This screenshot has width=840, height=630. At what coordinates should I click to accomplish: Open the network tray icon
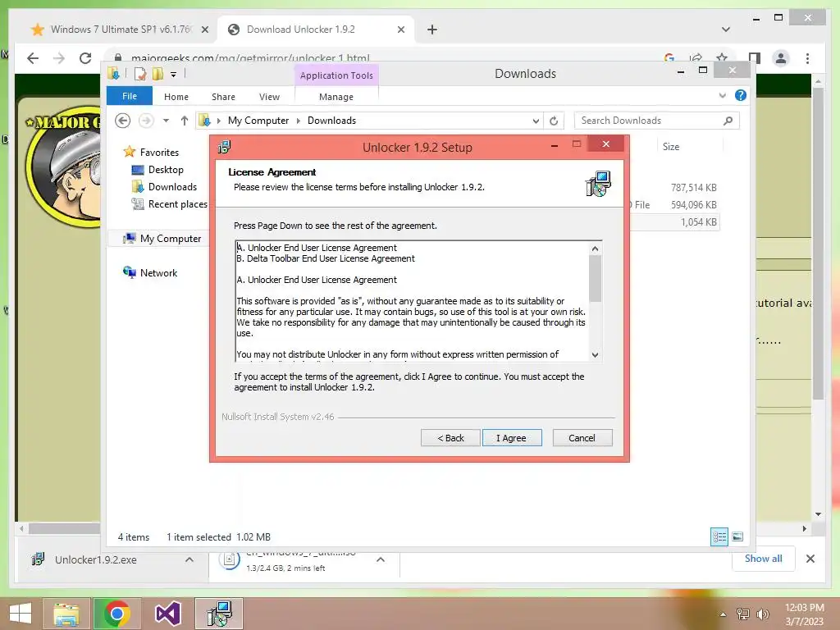pyautogui.click(x=743, y=614)
